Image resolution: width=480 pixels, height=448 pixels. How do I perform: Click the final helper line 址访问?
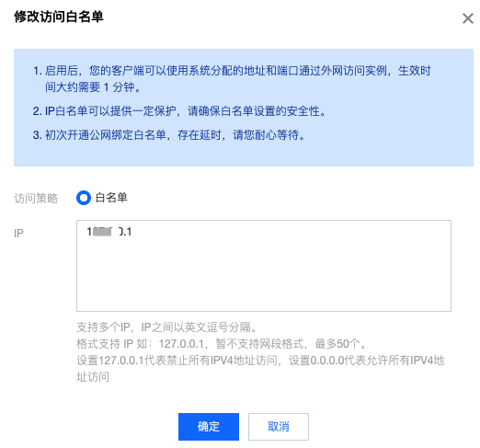point(93,377)
